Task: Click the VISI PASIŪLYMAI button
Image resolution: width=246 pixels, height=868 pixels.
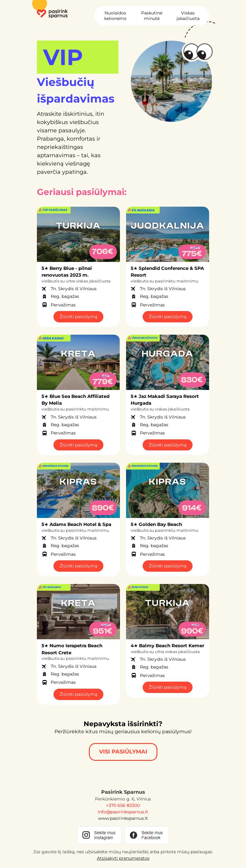Action: (123, 751)
